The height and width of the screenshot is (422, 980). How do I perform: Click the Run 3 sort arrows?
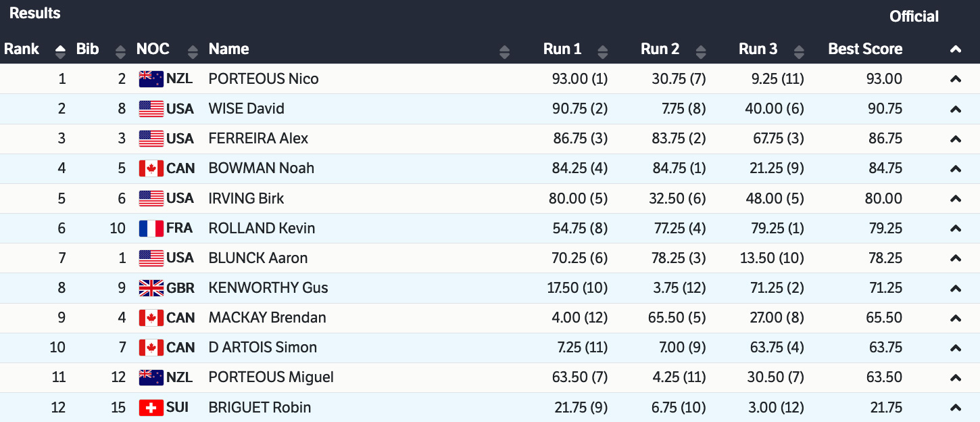[x=799, y=51]
